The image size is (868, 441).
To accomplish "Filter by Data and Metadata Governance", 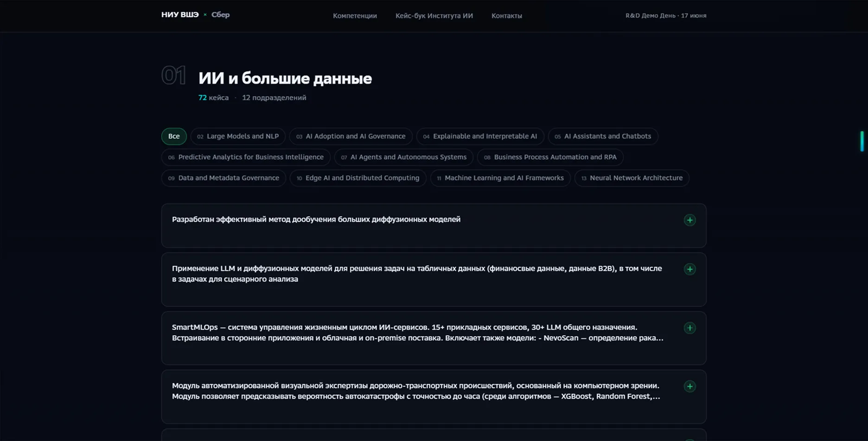I will click(x=223, y=178).
